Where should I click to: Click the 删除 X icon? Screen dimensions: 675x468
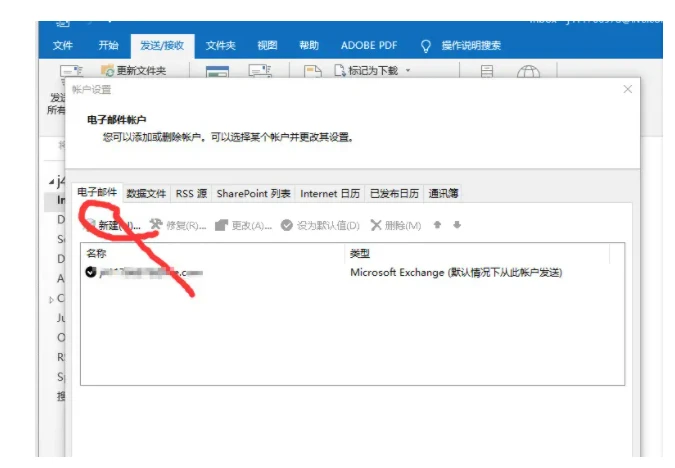[376, 225]
